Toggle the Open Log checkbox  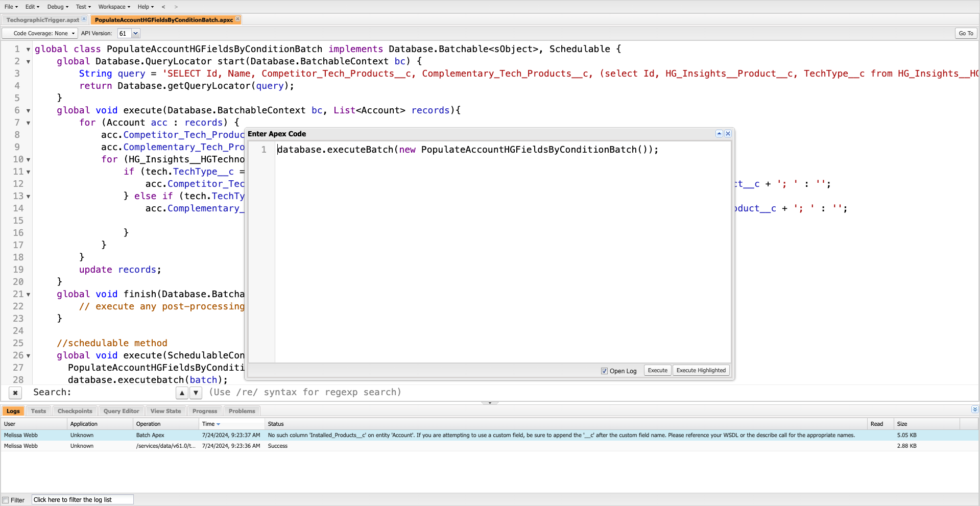coord(604,371)
